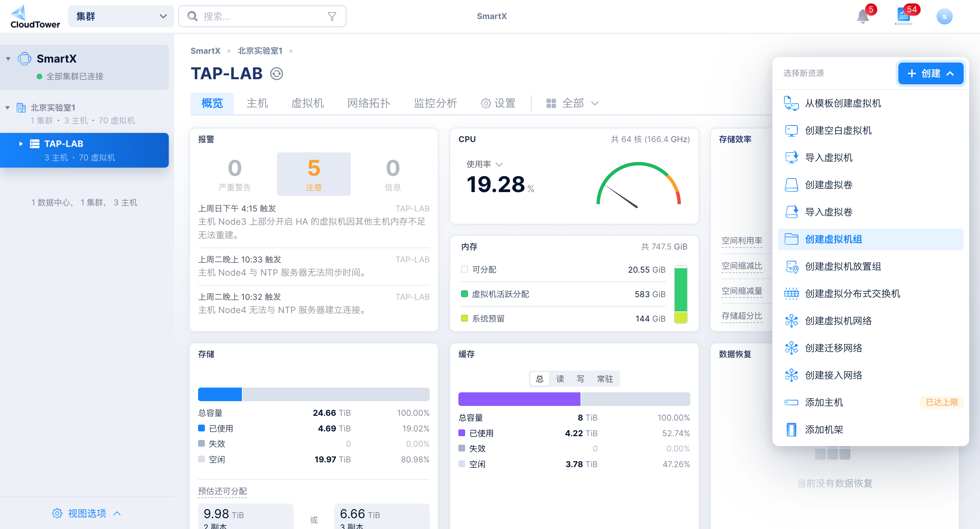Click the search magnifier icon
980x529 pixels.
pyautogui.click(x=193, y=16)
